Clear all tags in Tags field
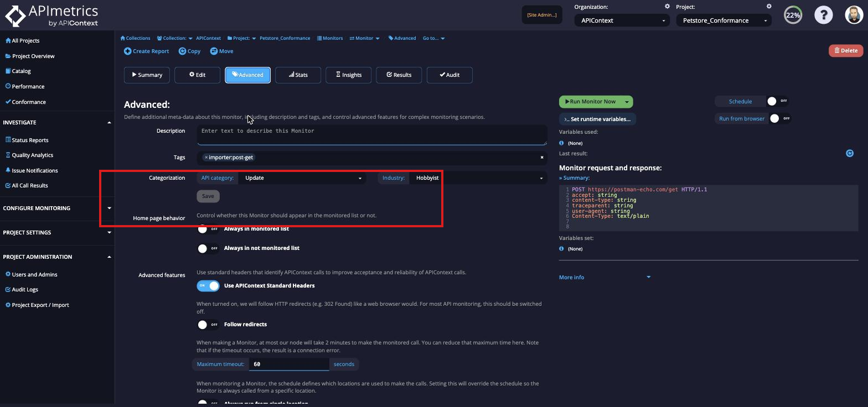 click(x=542, y=158)
